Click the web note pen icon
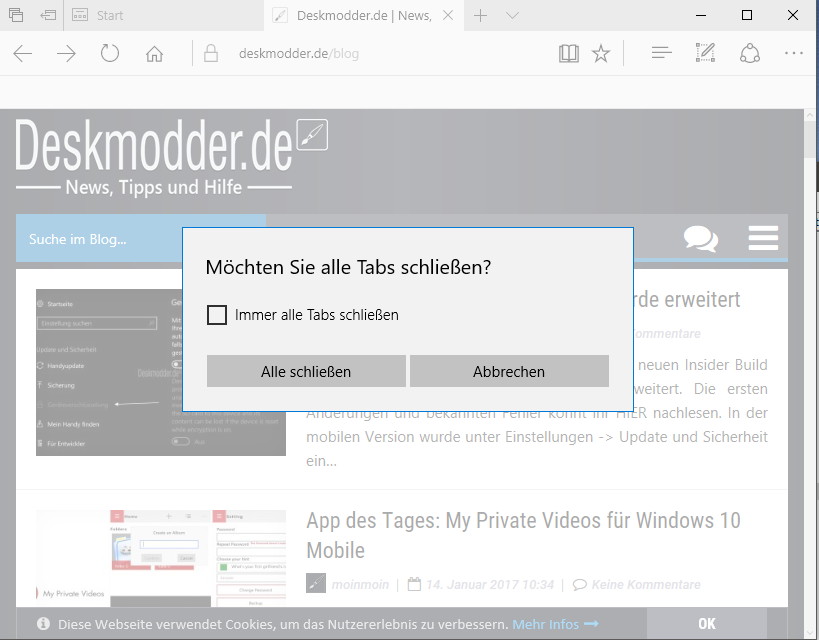This screenshot has width=819, height=640. coord(705,53)
